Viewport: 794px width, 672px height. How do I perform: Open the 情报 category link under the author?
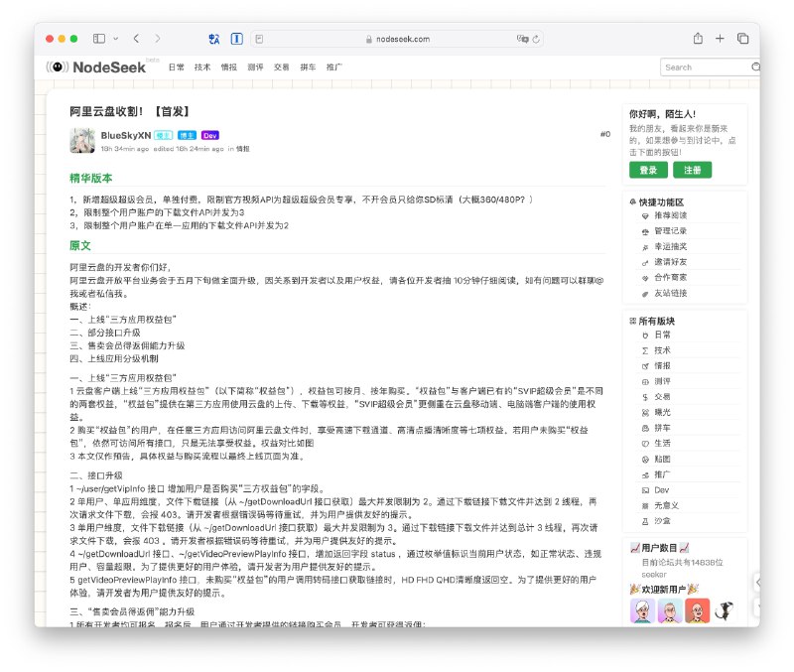(243, 149)
